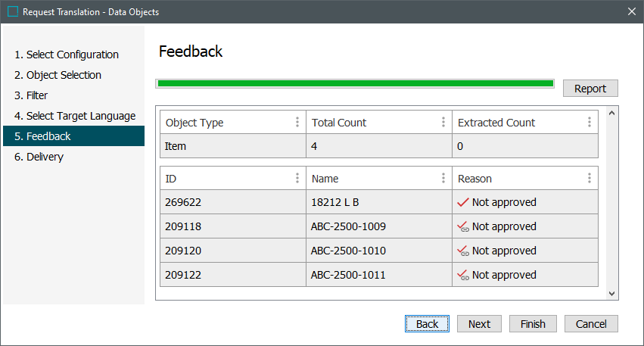Click the status icon beside ABC-2500-1011
The image size is (644, 346).
coord(463,275)
